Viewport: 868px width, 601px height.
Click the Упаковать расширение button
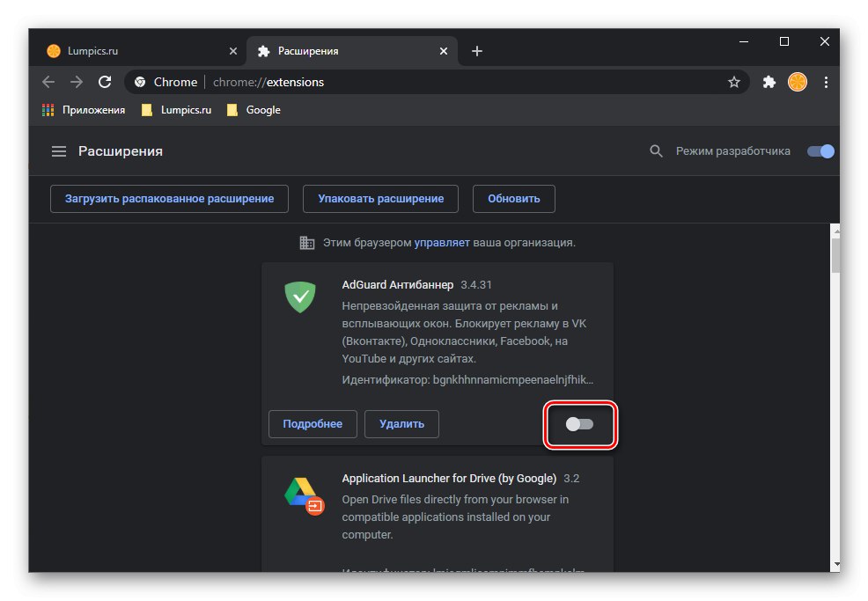(380, 198)
